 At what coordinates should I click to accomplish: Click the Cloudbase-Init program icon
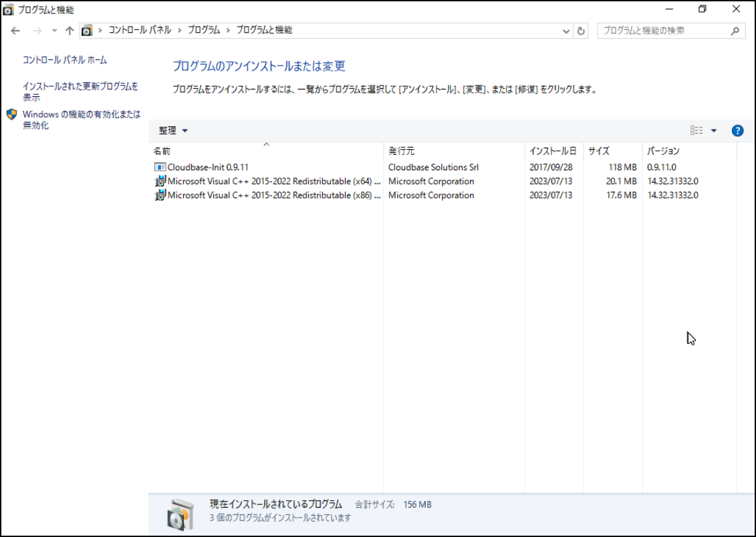click(160, 167)
